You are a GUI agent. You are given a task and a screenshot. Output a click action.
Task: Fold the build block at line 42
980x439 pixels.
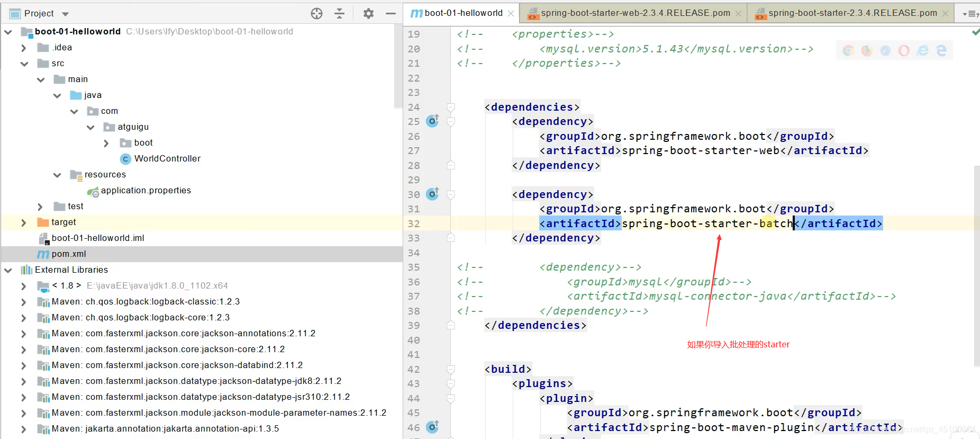pyautogui.click(x=451, y=369)
